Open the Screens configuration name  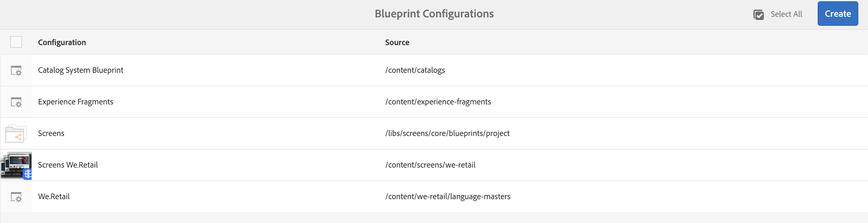tap(51, 133)
